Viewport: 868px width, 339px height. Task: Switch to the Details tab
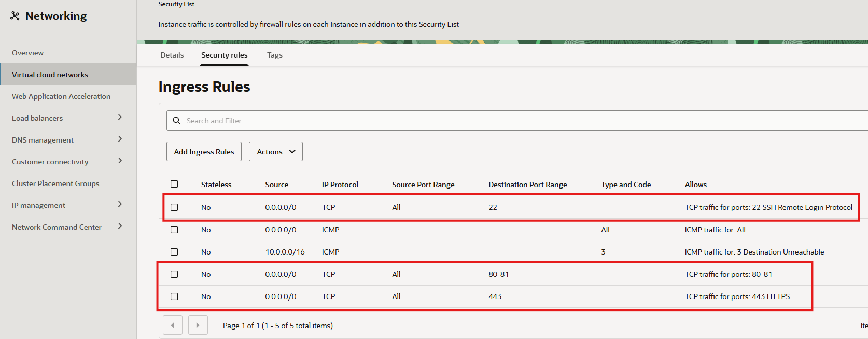click(172, 55)
